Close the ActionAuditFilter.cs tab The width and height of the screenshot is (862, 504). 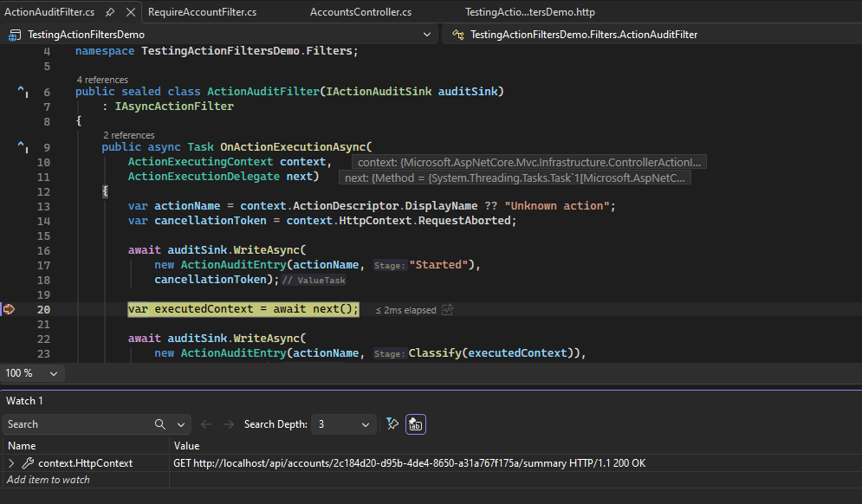click(x=131, y=11)
